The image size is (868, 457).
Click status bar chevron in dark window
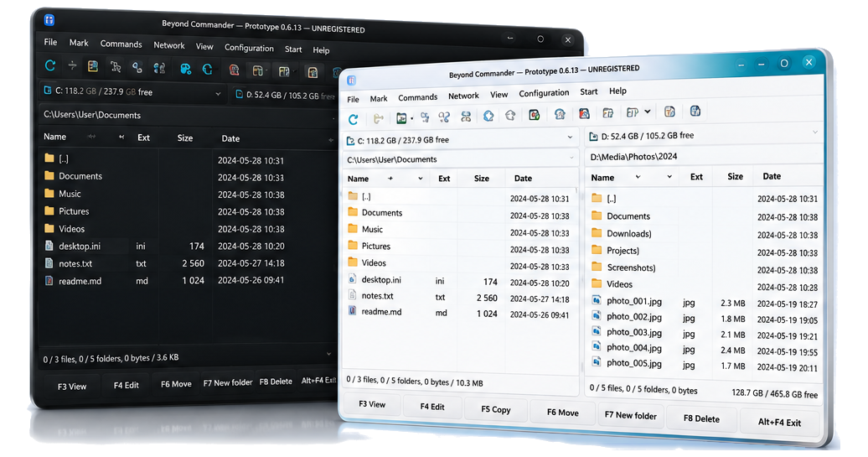pyautogui.click(x=328, y=353)
